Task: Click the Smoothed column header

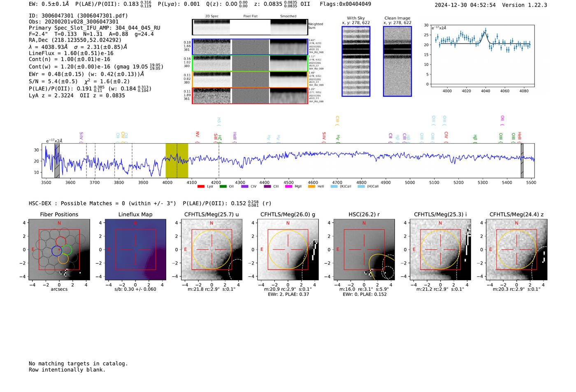Action: tap(288, 16)
